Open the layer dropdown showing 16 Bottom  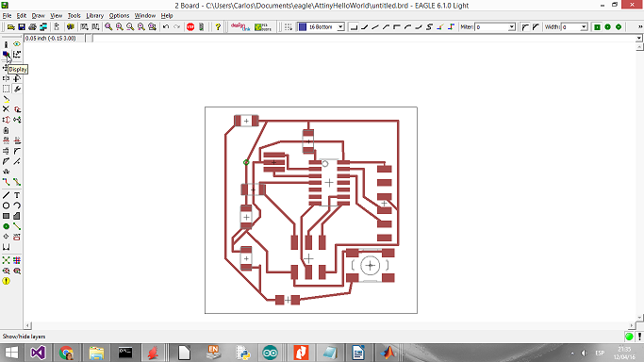pos(340,27)
